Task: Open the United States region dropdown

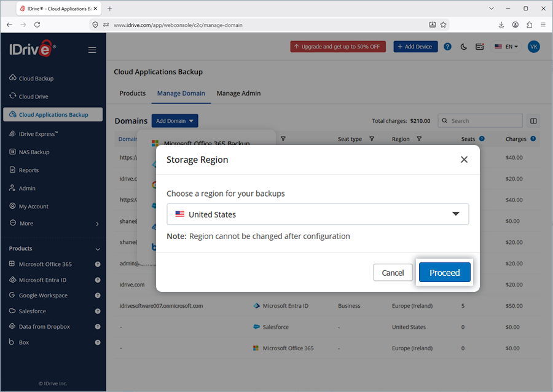Action: point(318,214)
